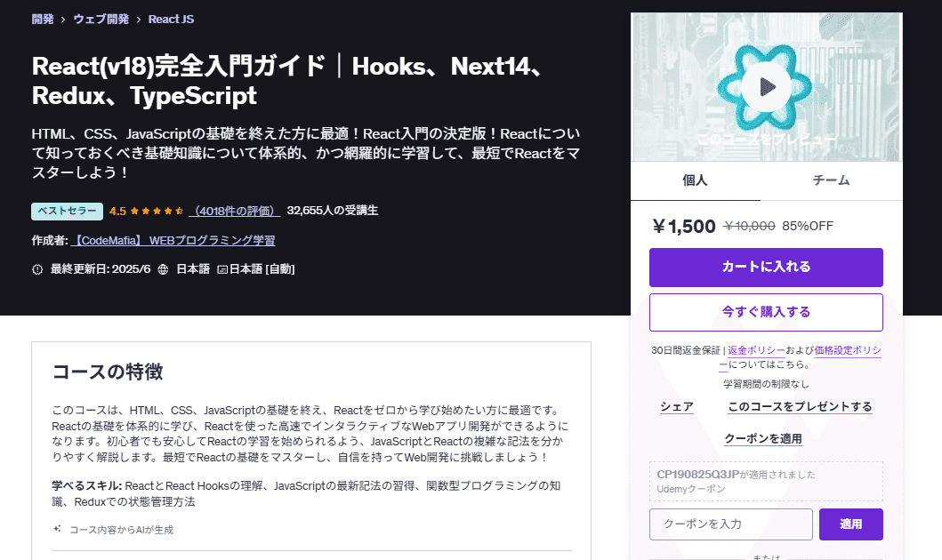This screenshot has width=942, height=560.
Task: Switch to the チーム tab
Action: click(831, 180)
